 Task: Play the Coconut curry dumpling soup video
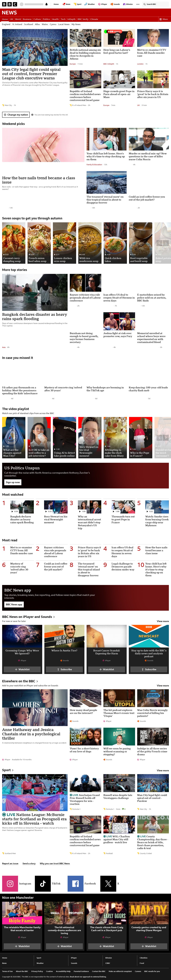click(14, 243)
